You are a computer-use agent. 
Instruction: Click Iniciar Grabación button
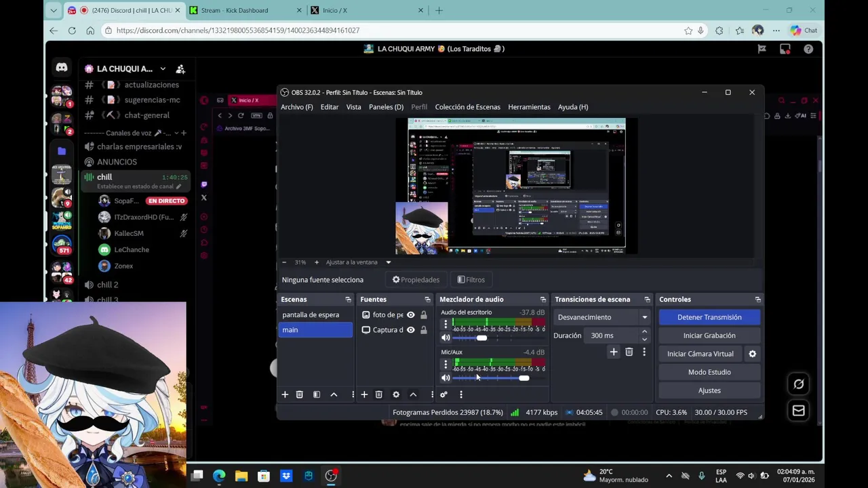point(709,335)
